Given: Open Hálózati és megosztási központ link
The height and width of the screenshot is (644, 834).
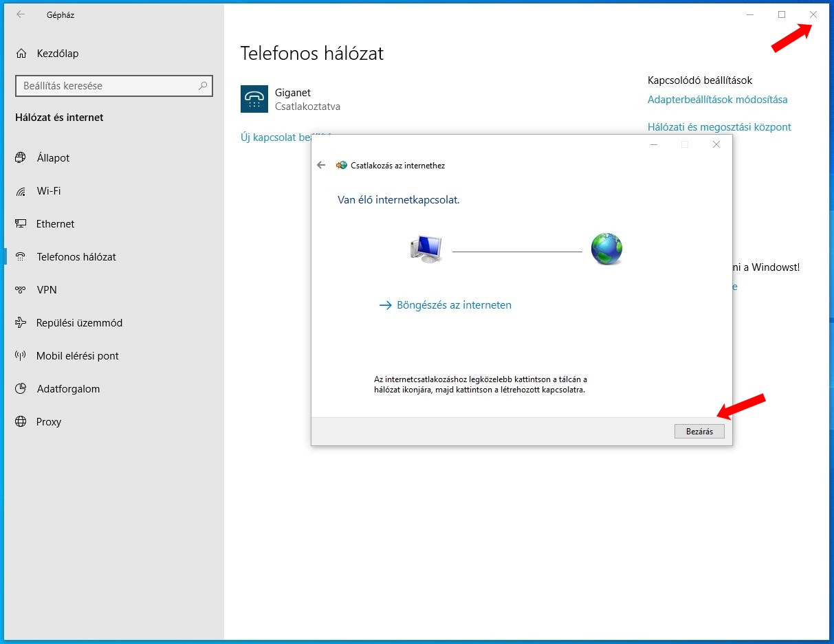Looking at the screenshot, I should [x=719, y=127].
